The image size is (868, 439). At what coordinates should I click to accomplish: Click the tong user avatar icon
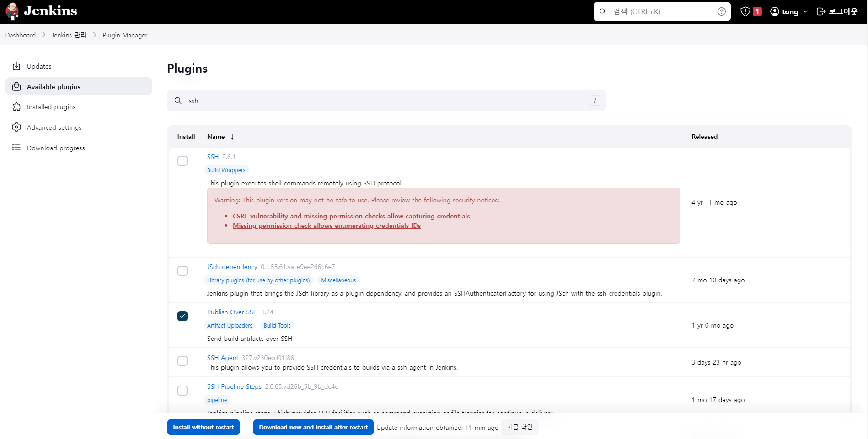tap(775, 11)
